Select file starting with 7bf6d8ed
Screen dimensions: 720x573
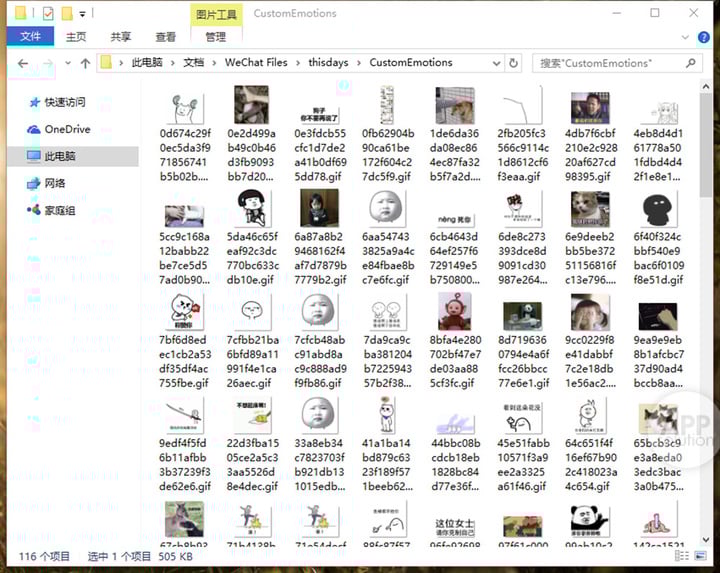[x=185, y=342]
